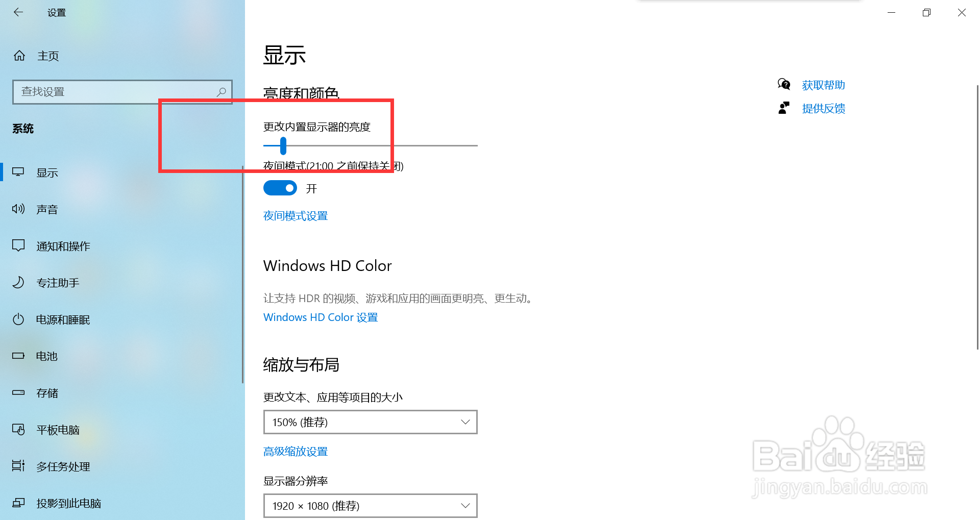Click the brightness slider thumb
Screen dimensions: 980x520
coord(283,146)
